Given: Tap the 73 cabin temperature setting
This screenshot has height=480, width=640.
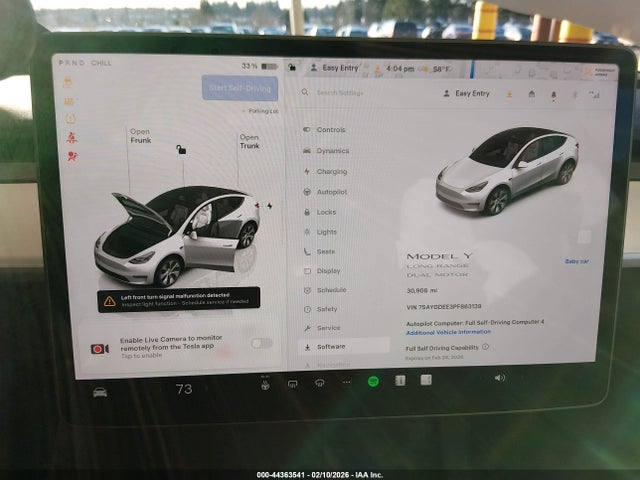Looking at the screenshot, I should 184,389.
